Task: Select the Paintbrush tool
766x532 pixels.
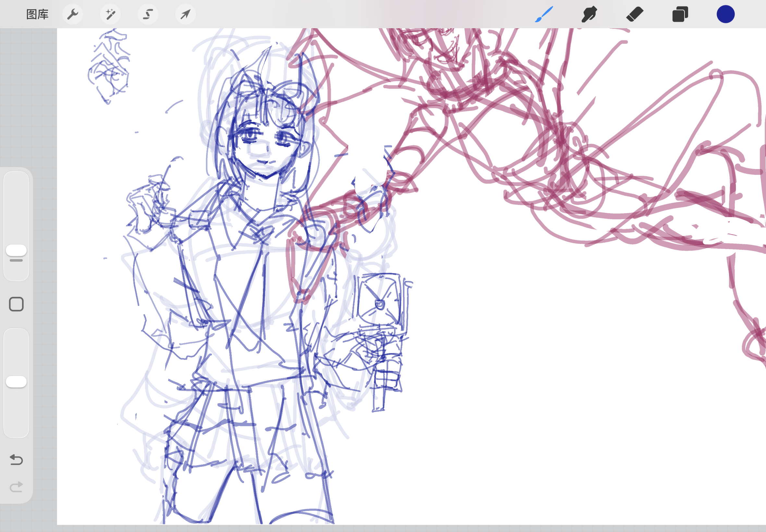Action: click(544, 14)
